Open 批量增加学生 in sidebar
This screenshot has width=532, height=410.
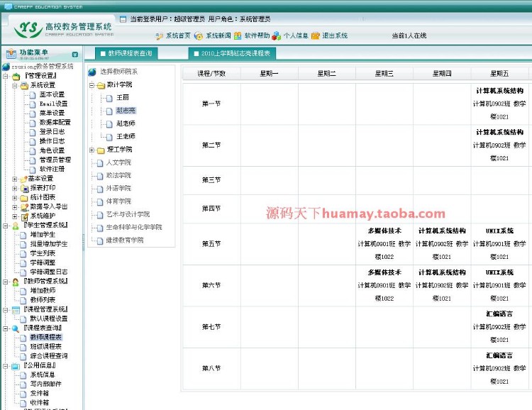click(49, 244)
